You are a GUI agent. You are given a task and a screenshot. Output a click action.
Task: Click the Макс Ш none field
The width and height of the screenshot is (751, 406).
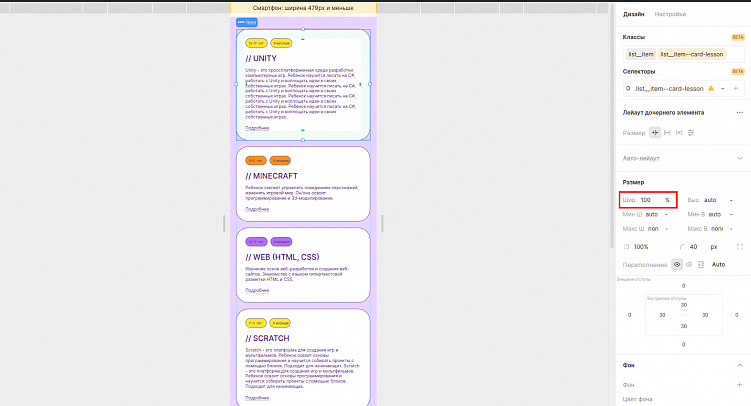pyautogui.click(x=653, y=229)
